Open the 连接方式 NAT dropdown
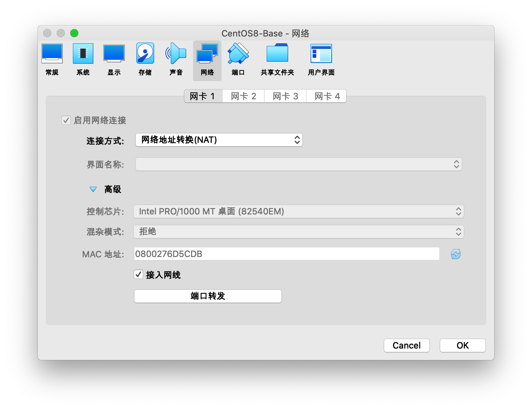The height and width of the screenshot is (410, 532). point(219,140)
